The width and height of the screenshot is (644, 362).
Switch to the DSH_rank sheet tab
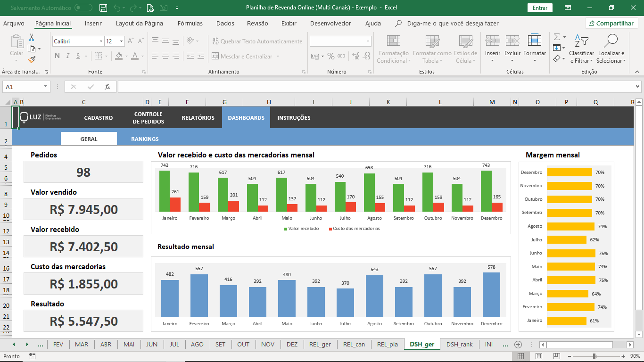[x=460, y=345]
